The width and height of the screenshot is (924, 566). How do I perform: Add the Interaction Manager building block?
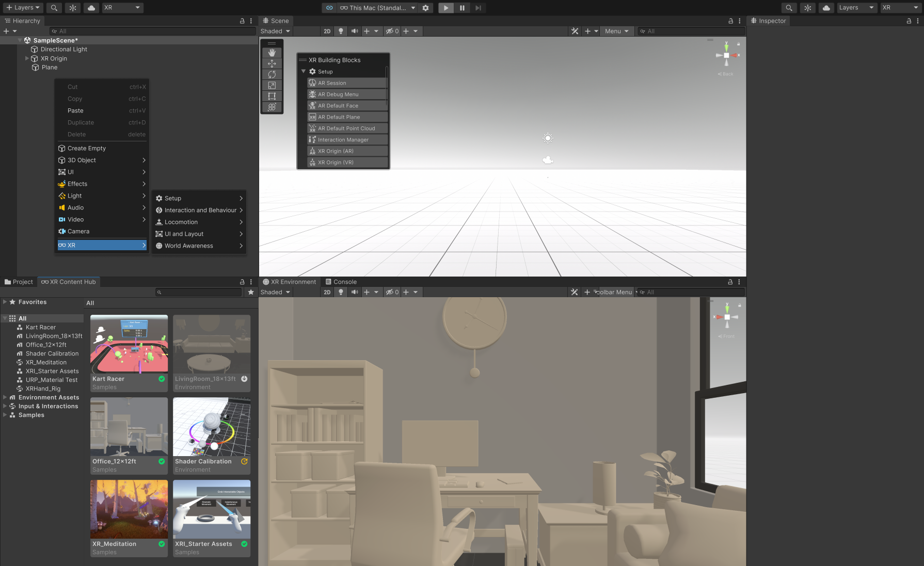(347, 140)
